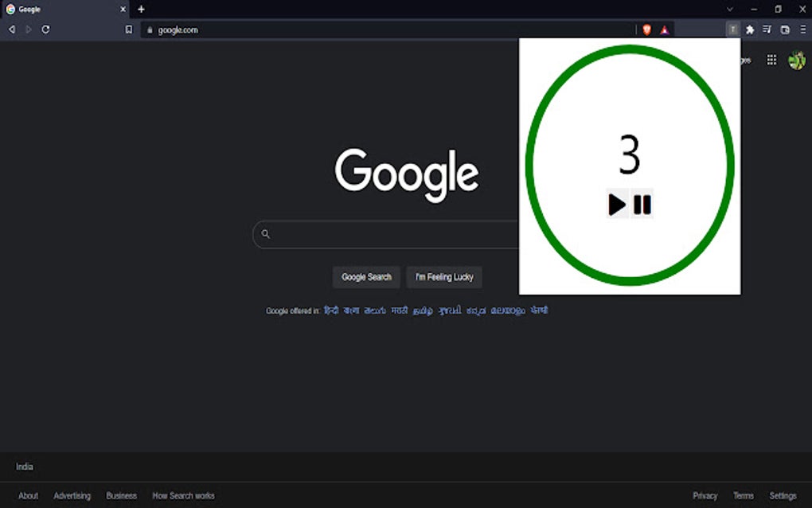The image size is (812, 508).
Task: Open the How Search works link
Action: [183, 495]
